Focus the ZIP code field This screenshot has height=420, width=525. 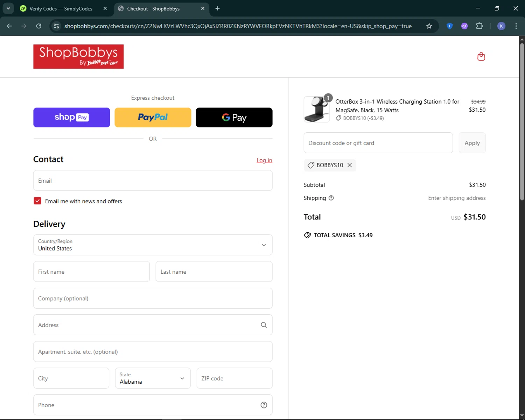point(234,378)
